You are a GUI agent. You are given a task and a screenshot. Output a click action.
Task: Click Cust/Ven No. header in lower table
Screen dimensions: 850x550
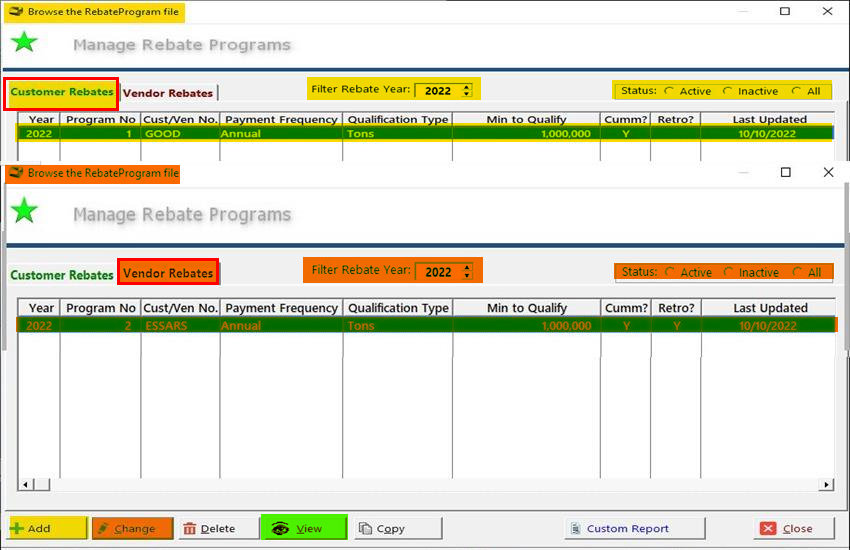181,308
